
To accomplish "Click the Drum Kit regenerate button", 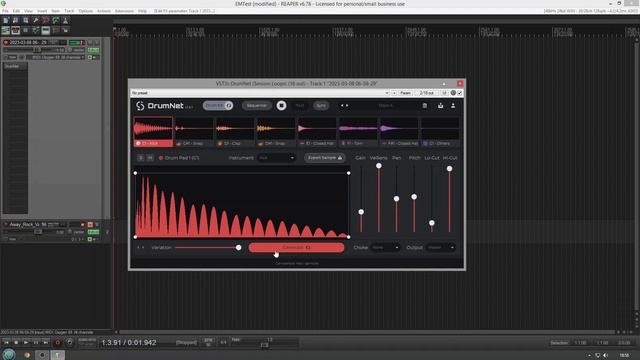I will tap(218, 105).
